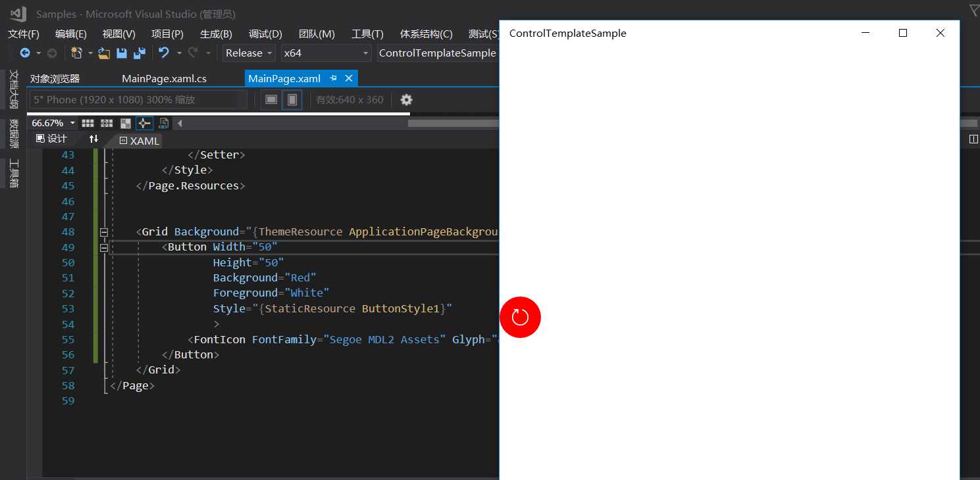Image resolution: width=980 pixels, height=480 pixels.
Task: Switch to portrait orientation
Action: [x=292, y=100]
